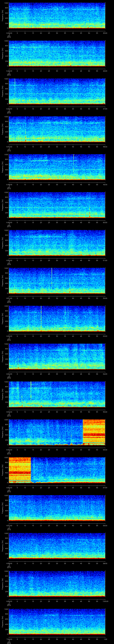Image resolution: width=114 pixels, height=644 pixels.
Task: Click the "6:53:00" start time label
Action: [9, 374]
